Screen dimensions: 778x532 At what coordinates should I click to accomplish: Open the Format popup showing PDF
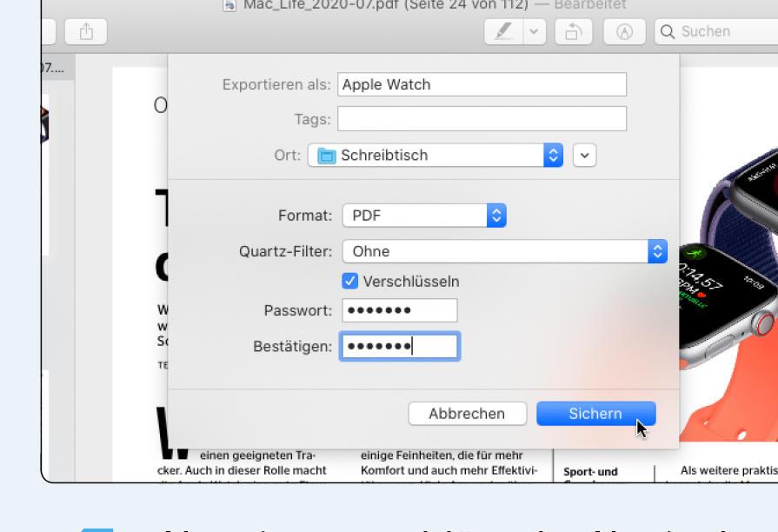click(x=424, y=216)
